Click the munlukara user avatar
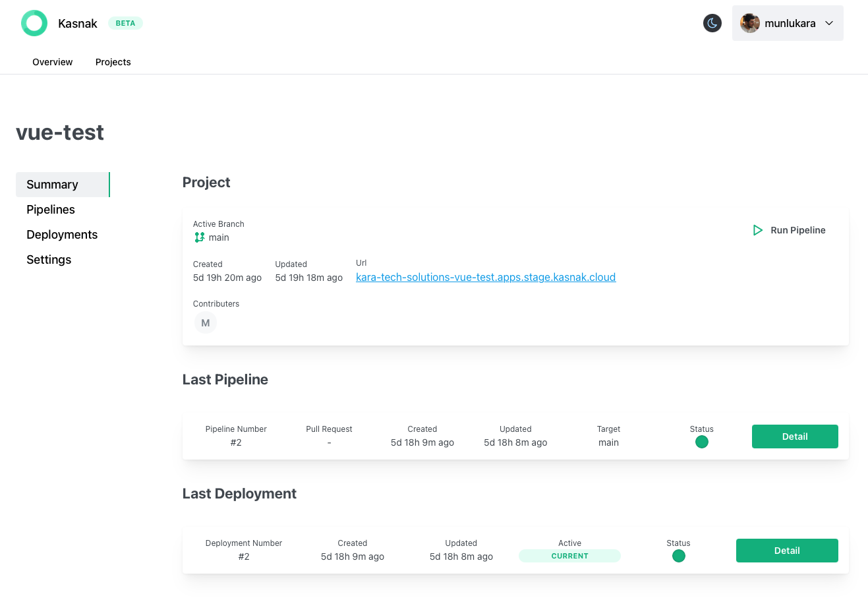Screen dimensions: 868x602 tap(750, 23)
